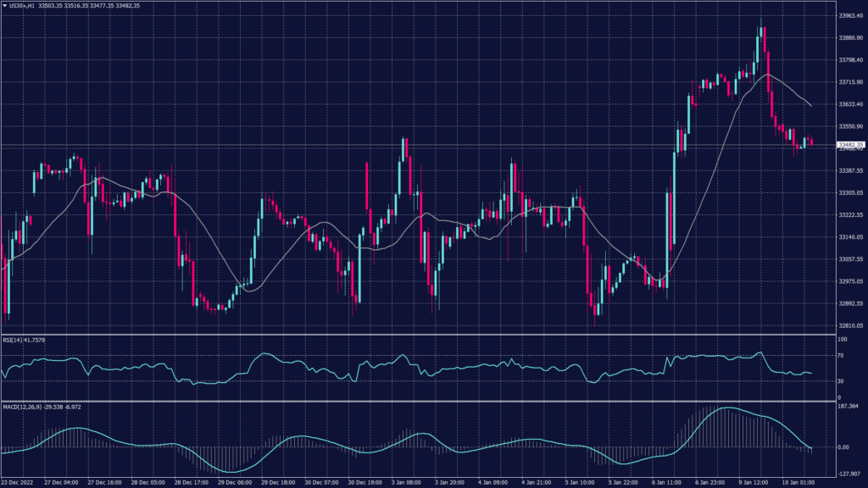Viewport: 868px width, 488px height.
Task: Click the triangle arrow beside US30+,H1
Action: click(5, 7)
